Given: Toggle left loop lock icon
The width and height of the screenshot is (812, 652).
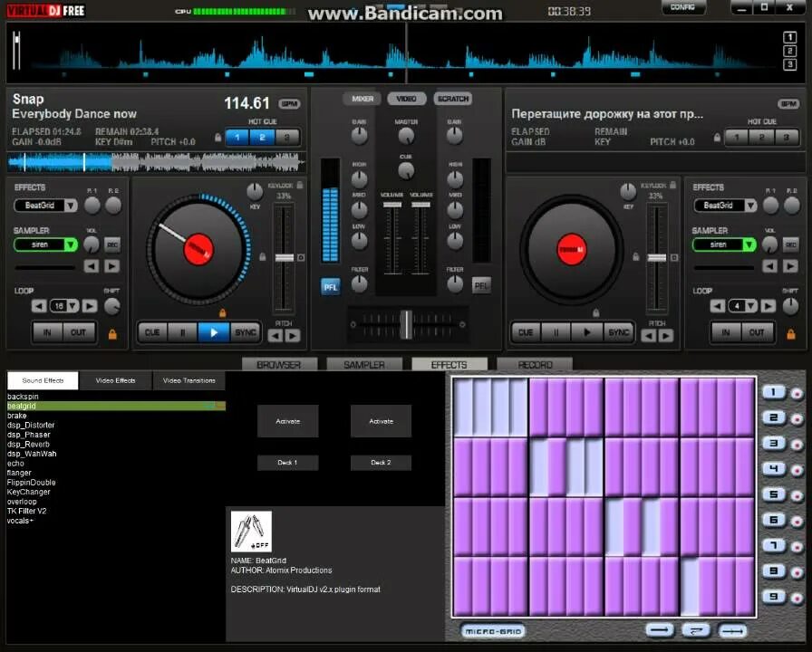Looking at the screenshot, I should 112,334.
